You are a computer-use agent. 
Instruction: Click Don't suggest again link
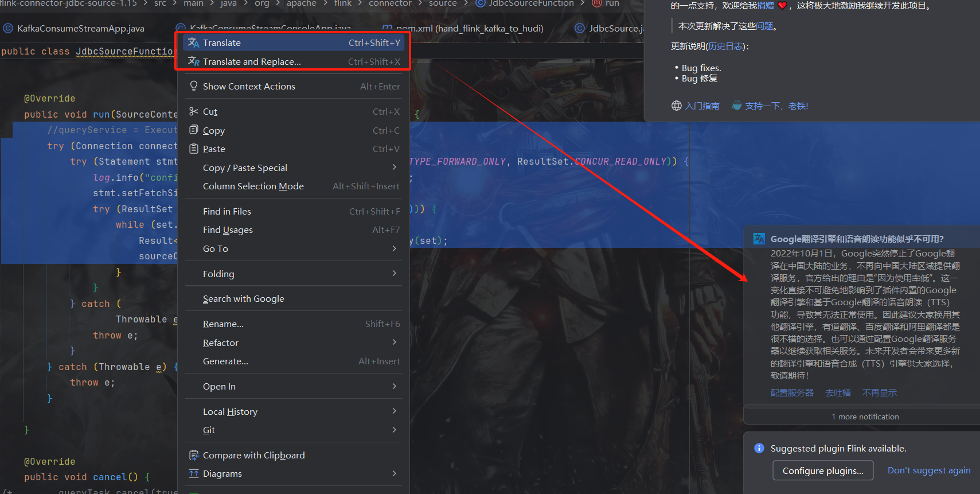[x=929, y=470]
